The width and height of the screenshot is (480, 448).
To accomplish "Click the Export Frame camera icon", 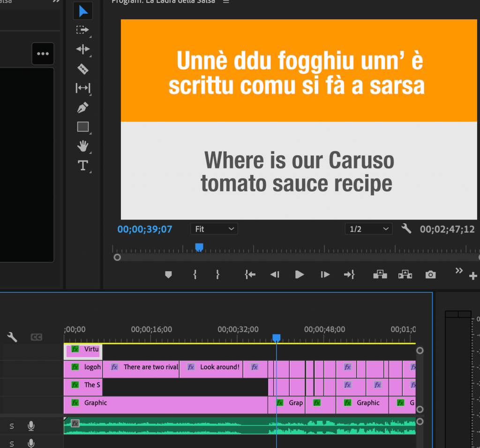I will coord(430,275).
